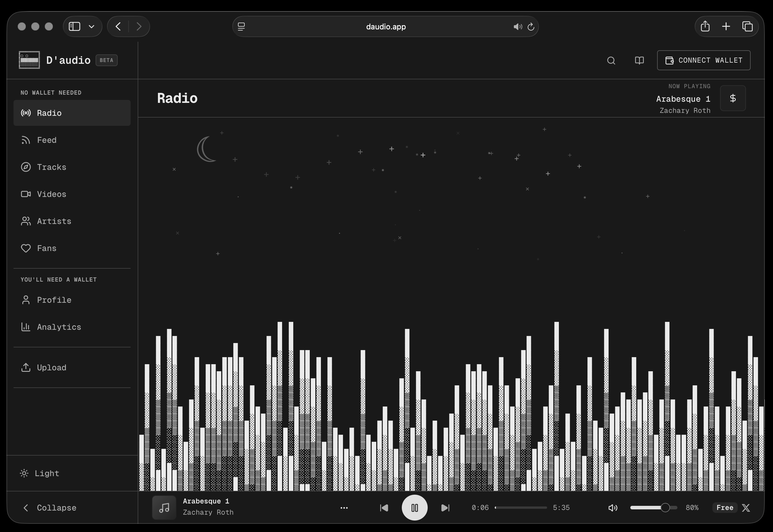773x532 pixels.
Task: Collapse the left sidebar
Action: (x=49, y=507)
